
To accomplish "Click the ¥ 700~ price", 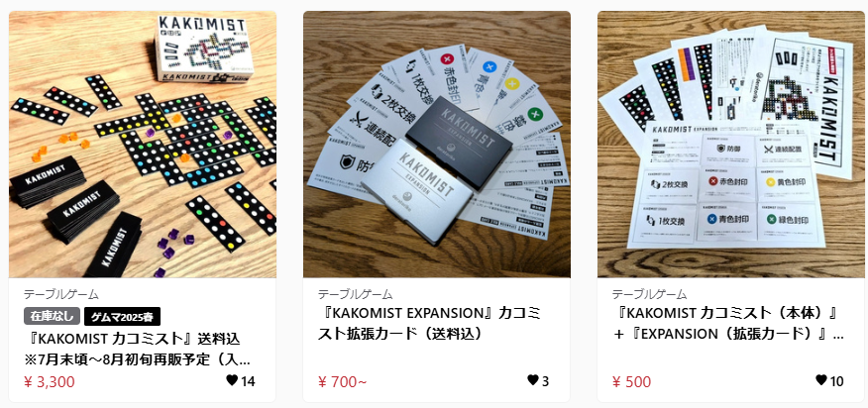I will point(342,382).
